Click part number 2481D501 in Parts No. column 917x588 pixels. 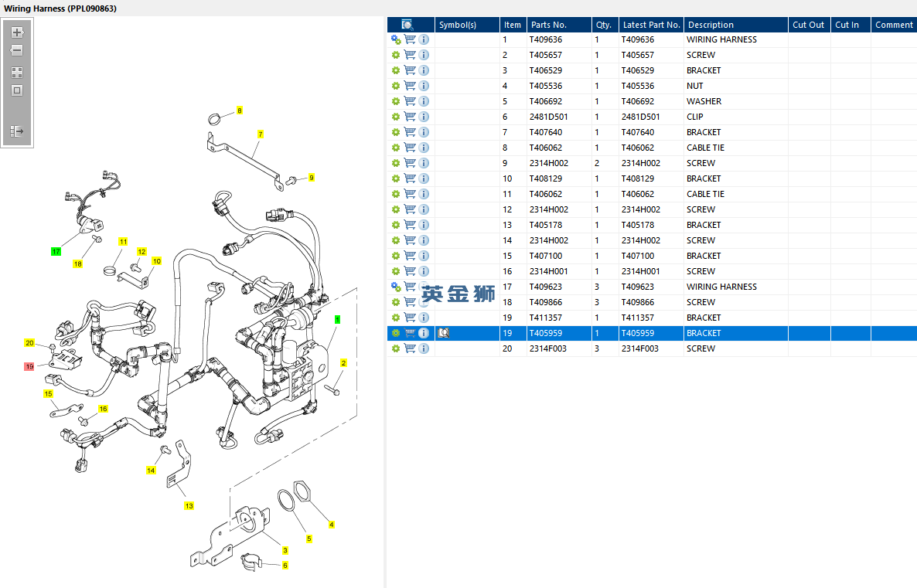548,117
